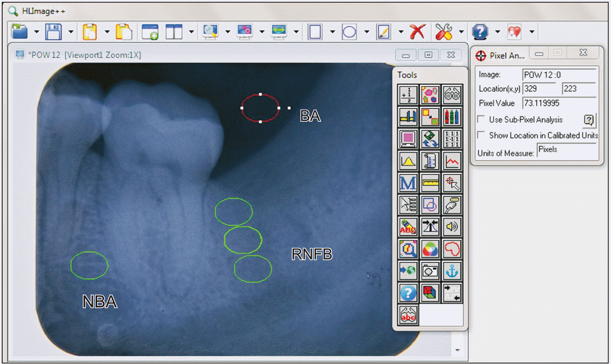Save image with floppy disk icon

point(54,32)
